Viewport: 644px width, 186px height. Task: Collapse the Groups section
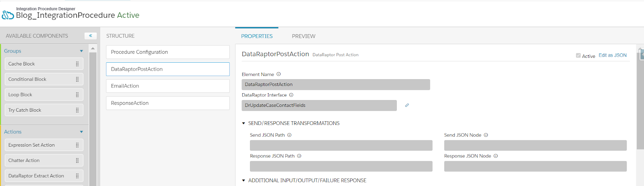click(x=81, y=51)
